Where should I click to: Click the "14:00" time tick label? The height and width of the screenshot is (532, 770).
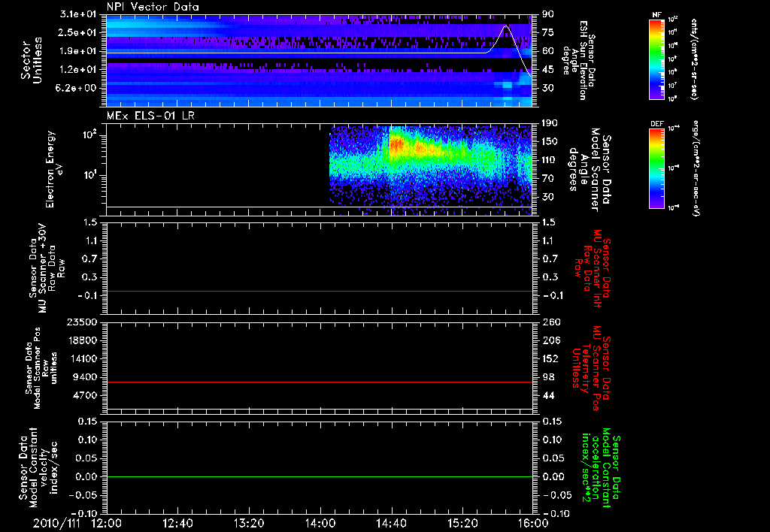coord(320,523)
